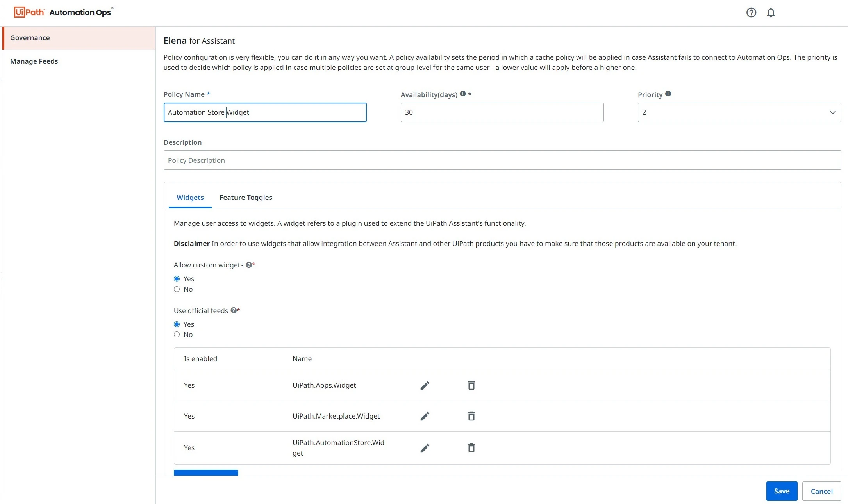Click the UiPath Automation Ops logo

point(64,12)
